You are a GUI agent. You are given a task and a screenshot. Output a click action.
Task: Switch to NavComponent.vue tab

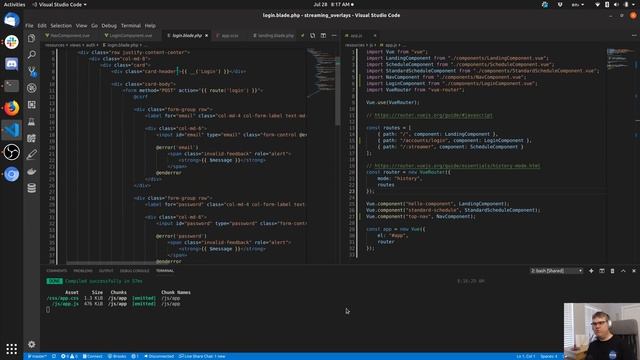coord(69,36)
